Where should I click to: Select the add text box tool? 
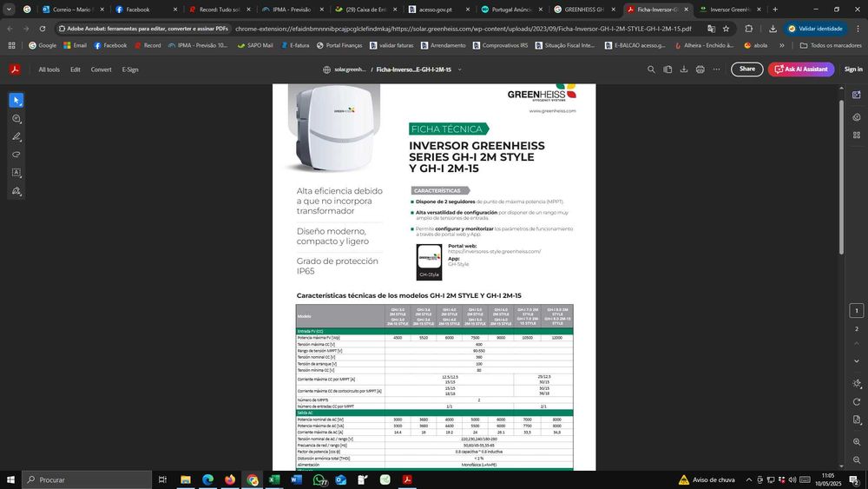point(16,173)
